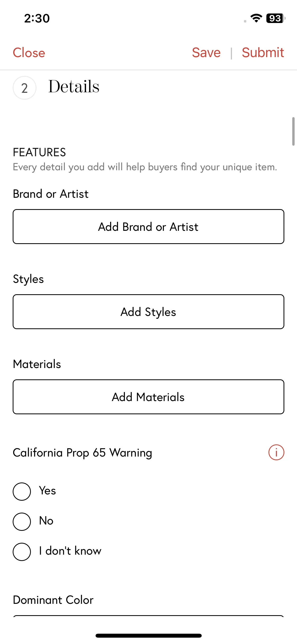Tap the clock showing 2:30
Image resolution: width=297 pixels, height=644 pixels.
point(37,19)
